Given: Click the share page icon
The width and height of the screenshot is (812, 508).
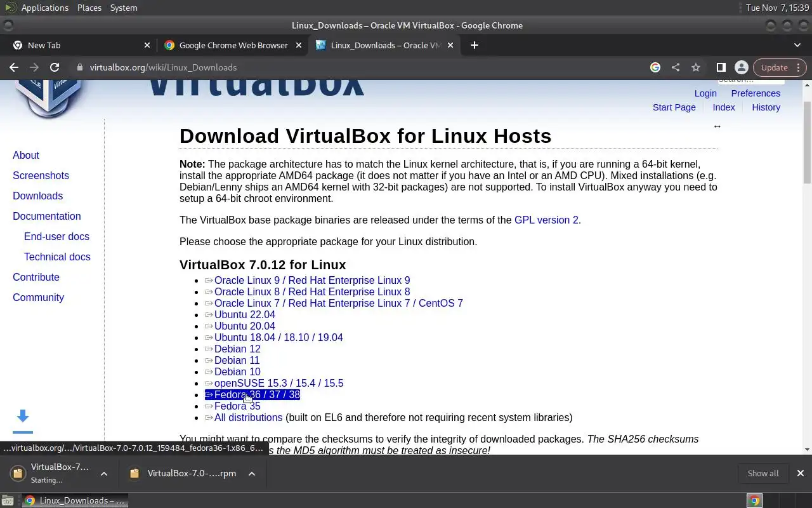Looking at the screenshot, I should click(x=676, y=67).
